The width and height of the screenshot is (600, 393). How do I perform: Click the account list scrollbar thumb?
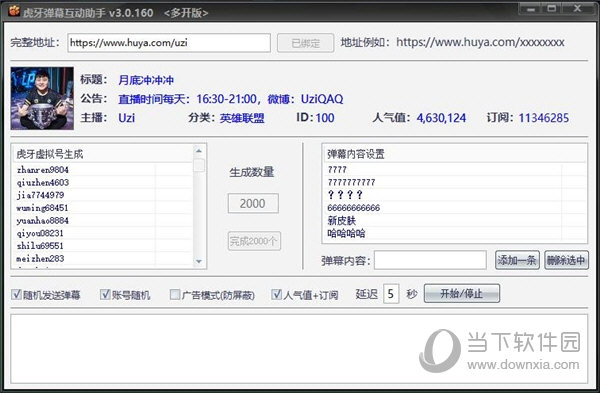point(199,165)
